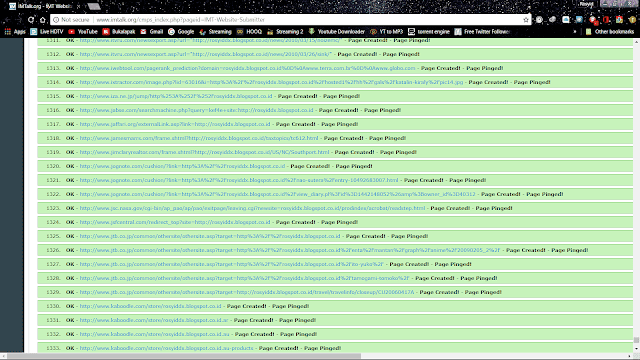This screenshot has height=360, width=640.
Task: Open the kaboodle.com link in row 1332
Action: (x=154, y=334)
